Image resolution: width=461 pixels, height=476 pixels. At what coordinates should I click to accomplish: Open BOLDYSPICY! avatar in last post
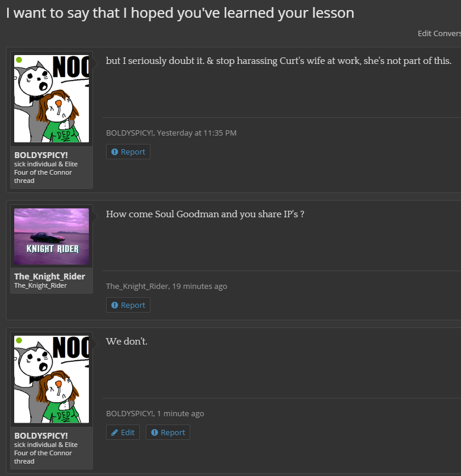[x=52, y=379]
